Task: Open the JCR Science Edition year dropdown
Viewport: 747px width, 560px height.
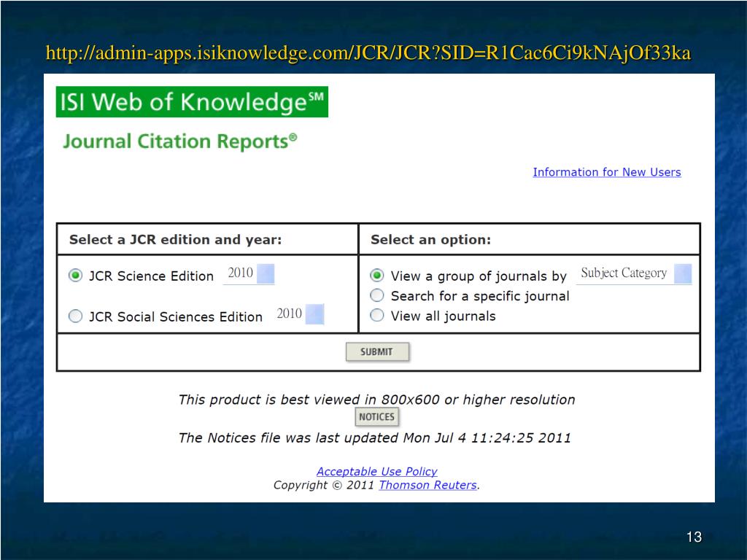Action: tap(249, 274)
